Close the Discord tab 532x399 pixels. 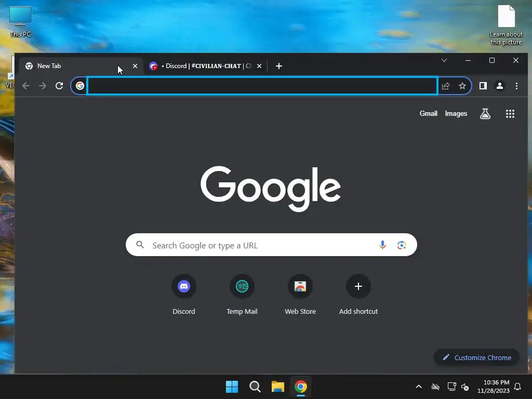point(259,66)
